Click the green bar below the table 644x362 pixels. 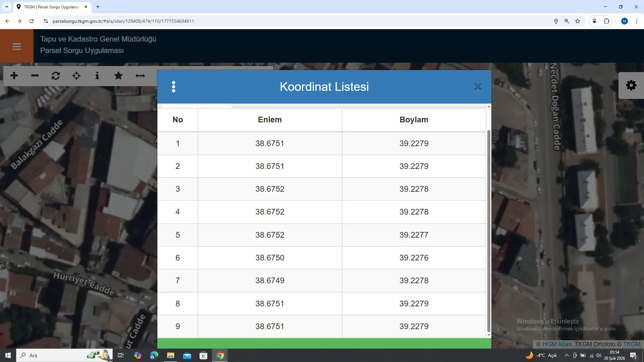(324, 344)
